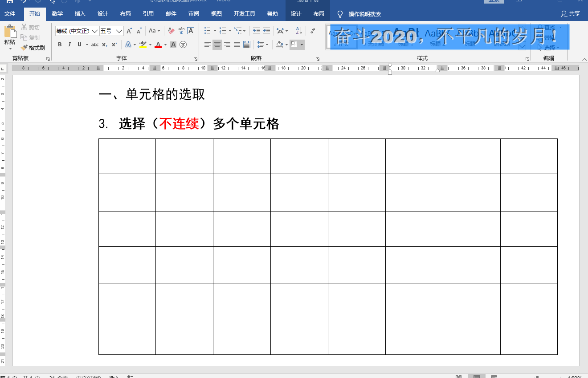Toggle character shading
Viewport: 588px width, 378px height.
coord(173,45)
